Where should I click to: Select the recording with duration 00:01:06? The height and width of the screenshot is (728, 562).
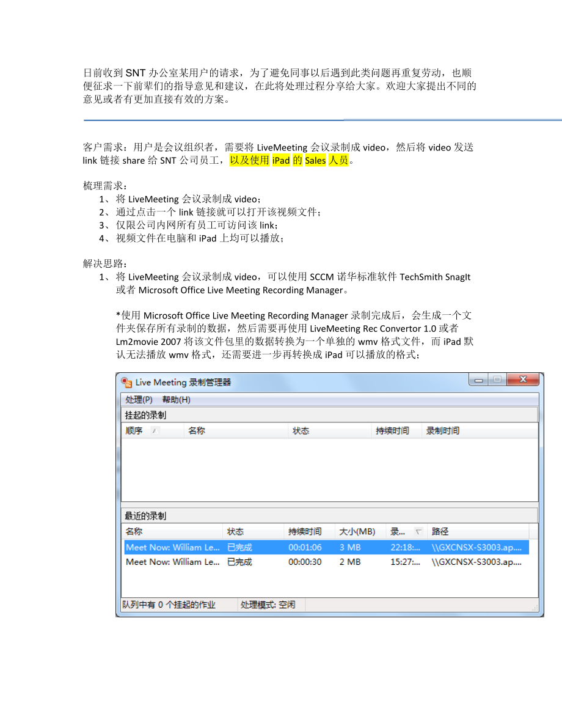point(326,548)
